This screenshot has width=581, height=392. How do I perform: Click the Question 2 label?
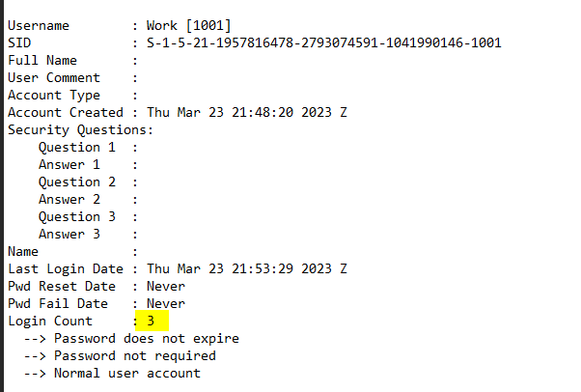point(76,182)
